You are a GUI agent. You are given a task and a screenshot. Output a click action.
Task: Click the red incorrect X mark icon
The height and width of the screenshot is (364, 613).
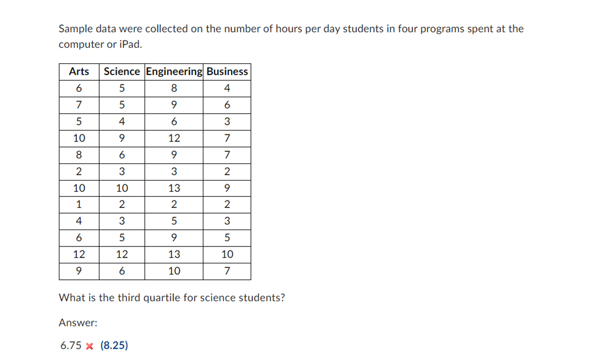tap(89, 346)
